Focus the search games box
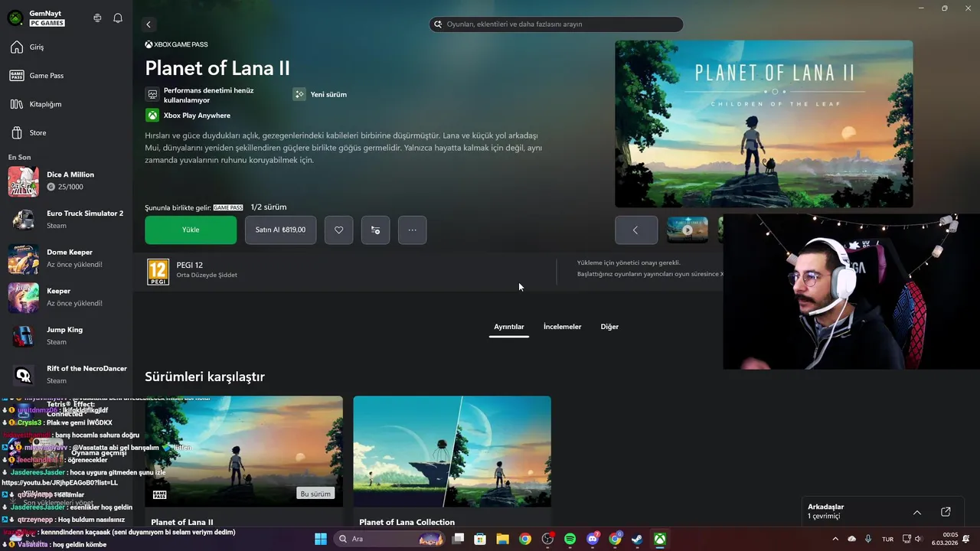 pos(556,24)
